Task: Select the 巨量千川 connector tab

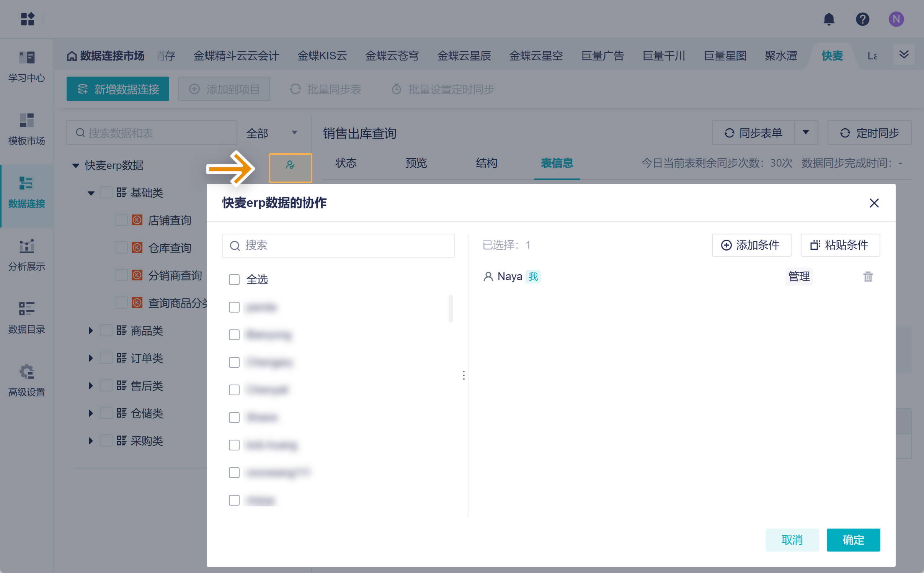Action: pos(663,56)
